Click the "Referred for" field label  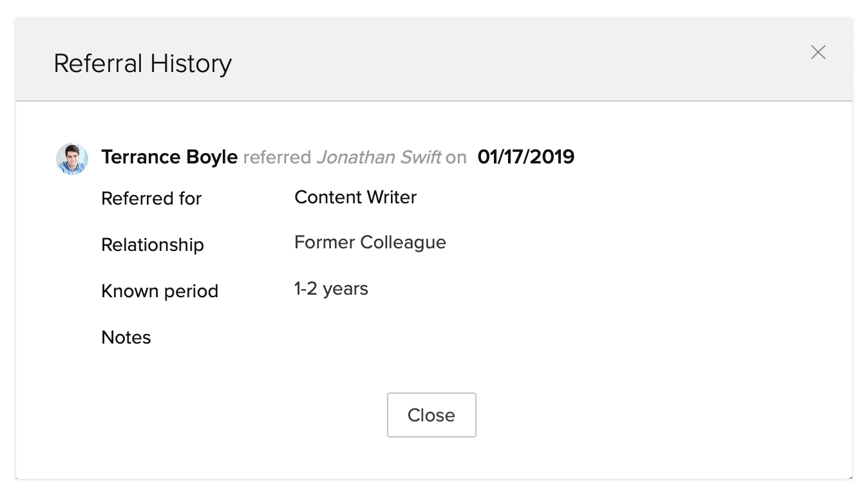(151, 198)
